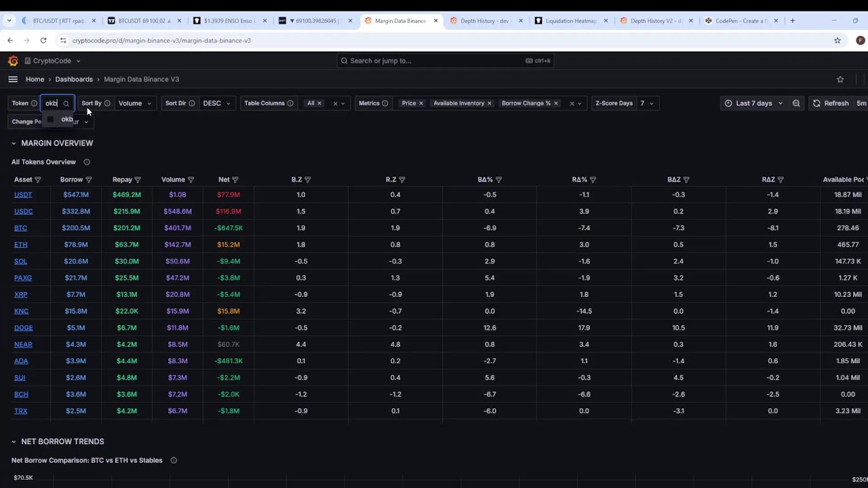Click the Token info icon
The height and width of the screenshot is (488, 868).
pos(34,104)
